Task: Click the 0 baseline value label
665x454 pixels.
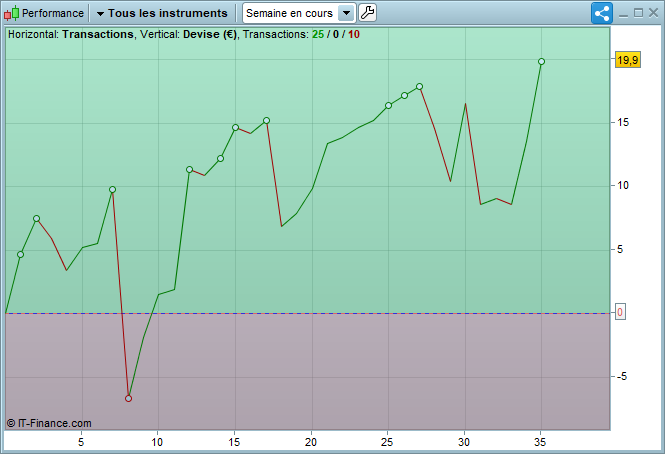Action: (x=620, y=312)
